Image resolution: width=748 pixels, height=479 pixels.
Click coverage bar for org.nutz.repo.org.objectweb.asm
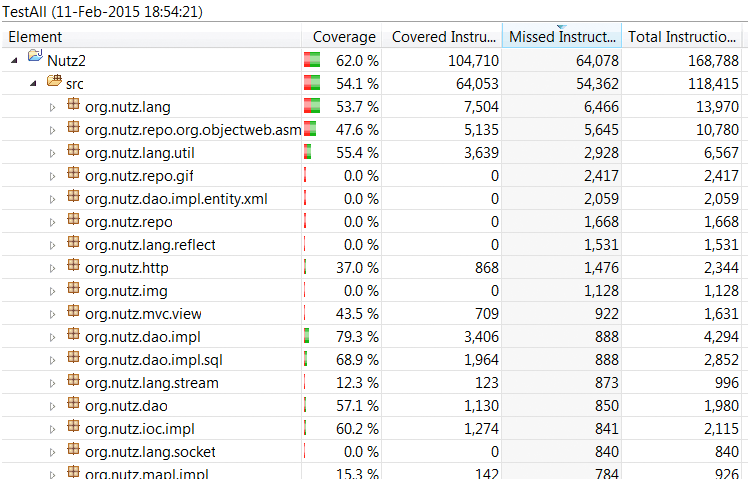(x=310, y=129)
